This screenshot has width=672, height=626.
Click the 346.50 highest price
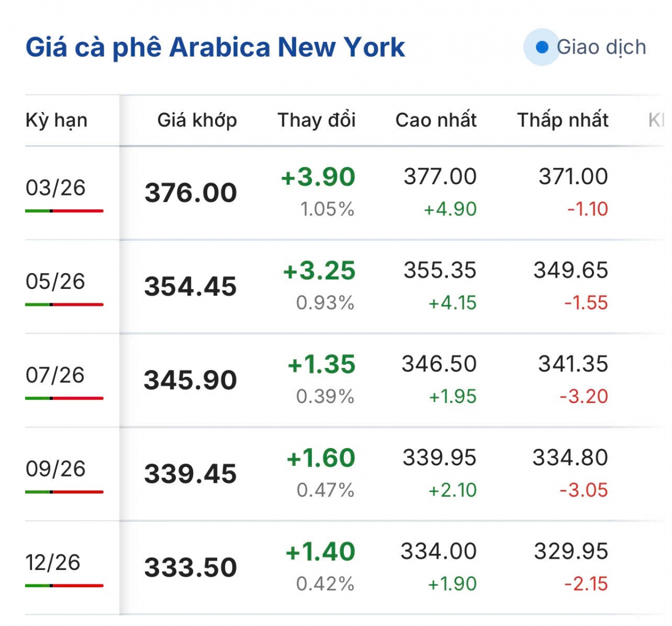[x=439, y=364]
